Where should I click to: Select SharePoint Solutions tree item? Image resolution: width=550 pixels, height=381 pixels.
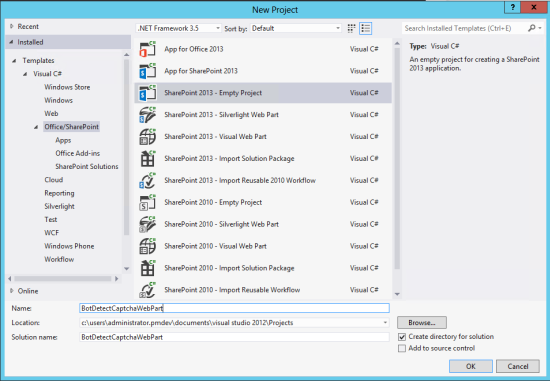[x=87, y=167]
